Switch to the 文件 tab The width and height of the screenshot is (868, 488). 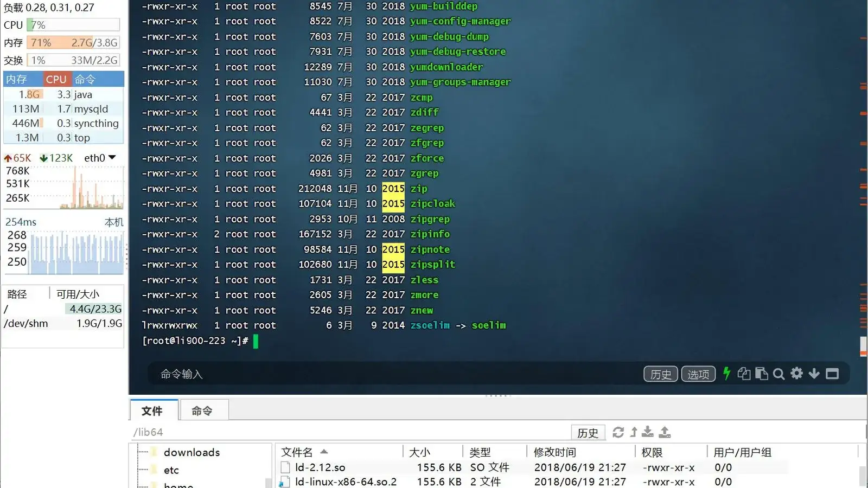coord(154,410)
